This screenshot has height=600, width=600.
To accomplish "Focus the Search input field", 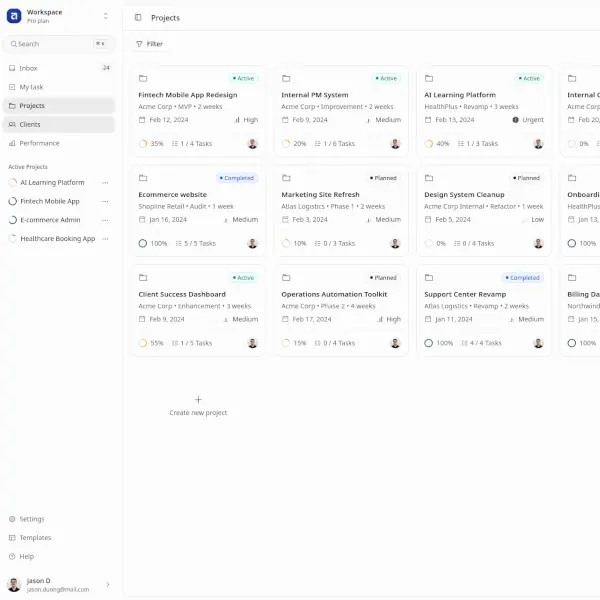I will coord(59,44).
